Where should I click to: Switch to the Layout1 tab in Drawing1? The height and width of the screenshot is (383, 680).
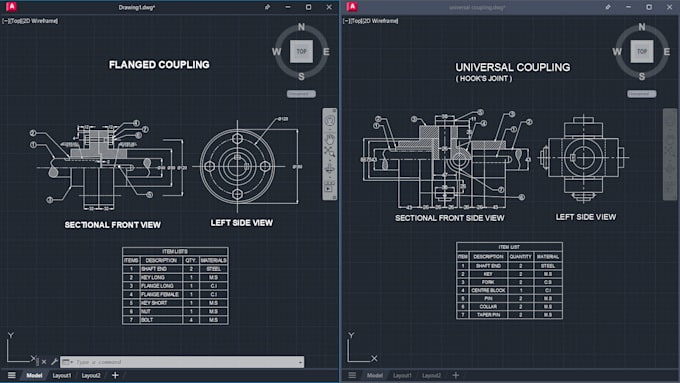(x=62, y=375)
